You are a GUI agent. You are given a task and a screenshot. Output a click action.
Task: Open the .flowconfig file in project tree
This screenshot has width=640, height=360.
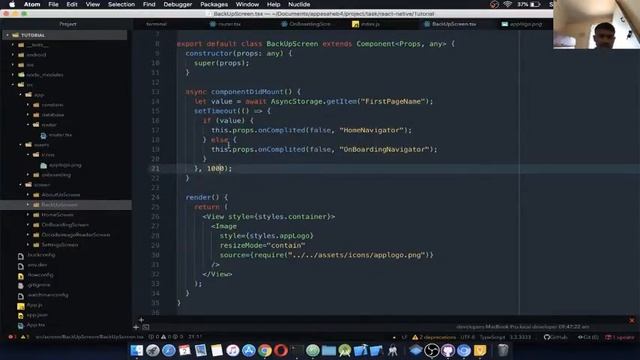pos(41,275)
